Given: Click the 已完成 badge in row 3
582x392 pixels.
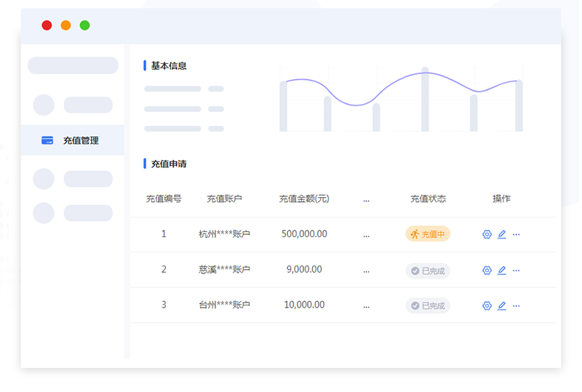Looking at the screenshot, I should [x=428, y=306].
